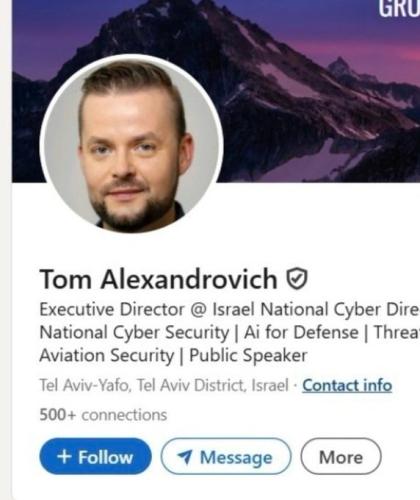View the 500+ connections list
The image size is (420, 500).
point(103,415)
